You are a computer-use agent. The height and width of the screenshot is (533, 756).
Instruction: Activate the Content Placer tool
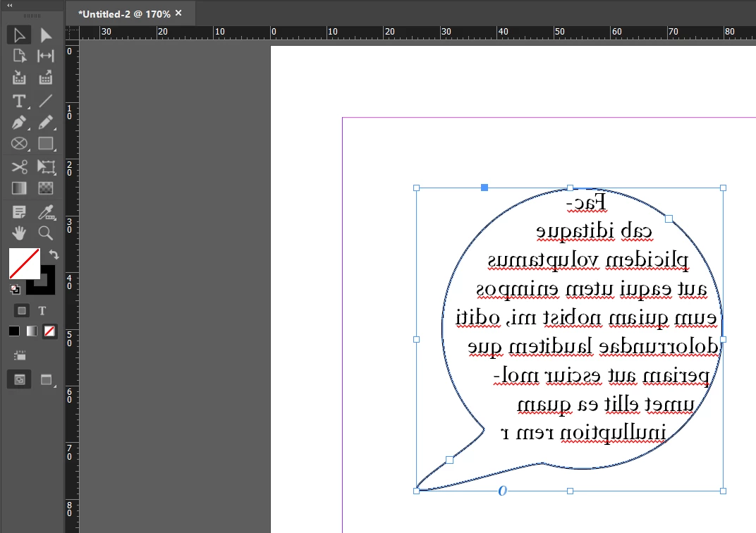coord(46,78)
